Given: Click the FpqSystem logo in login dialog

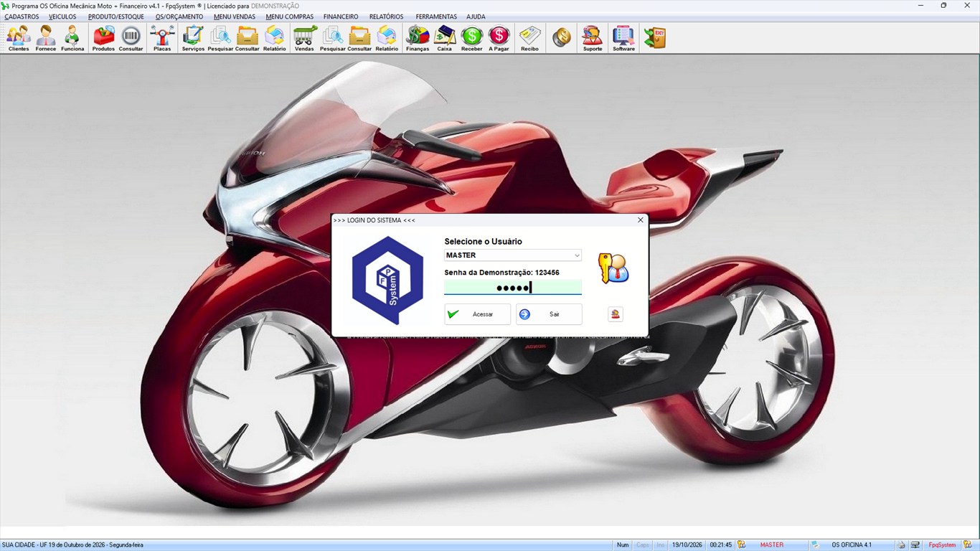Looking at the screenshot, I should pyautogui.click(x=387, y=280).
